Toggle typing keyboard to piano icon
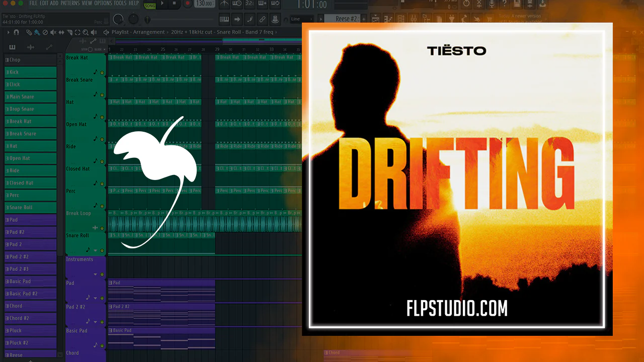 pos(225,20)
